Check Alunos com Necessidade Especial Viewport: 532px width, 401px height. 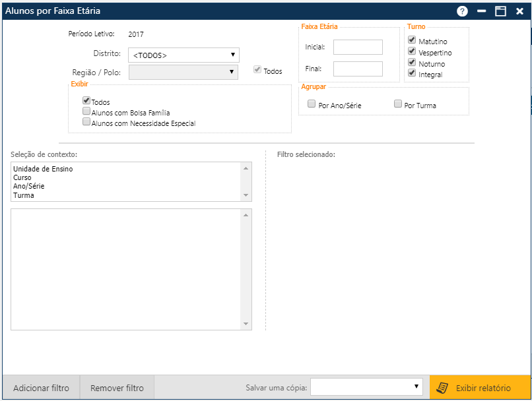[x=86, y=122]
